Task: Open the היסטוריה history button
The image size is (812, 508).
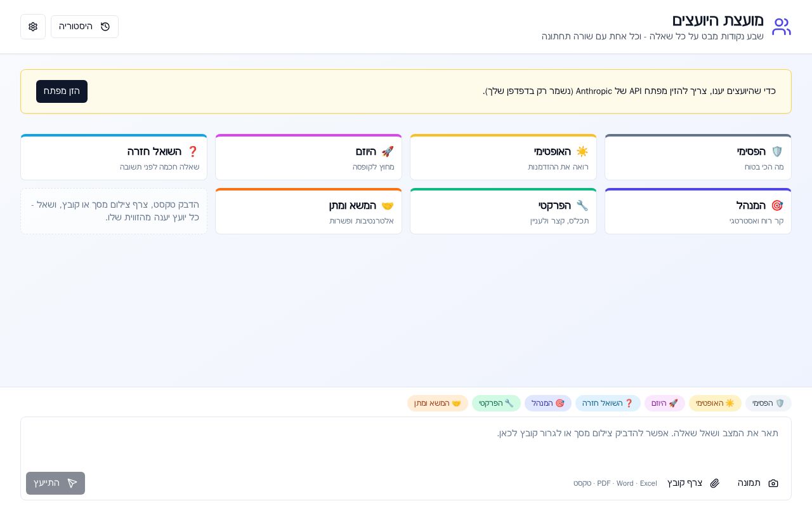Action: coord(84,27)
